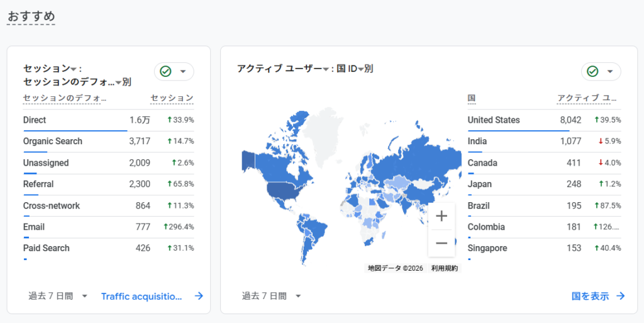Select the United States row
The image size is (644, 323).
click(544, 120)
